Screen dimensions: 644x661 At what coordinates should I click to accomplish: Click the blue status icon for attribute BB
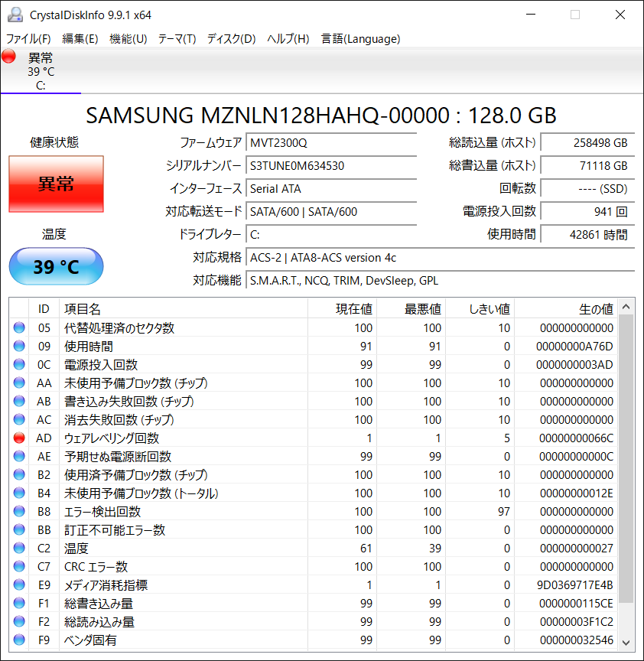coord(19,529)
